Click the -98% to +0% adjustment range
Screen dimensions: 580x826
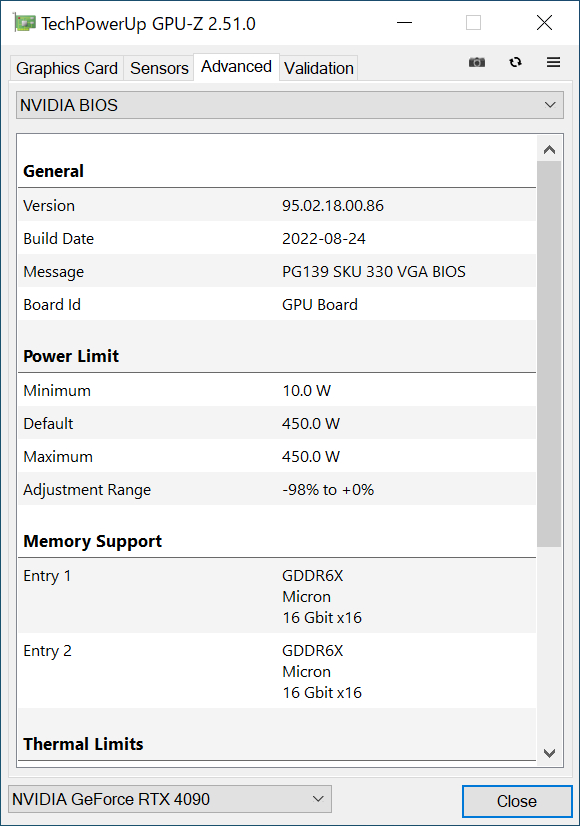pos(328,490)
